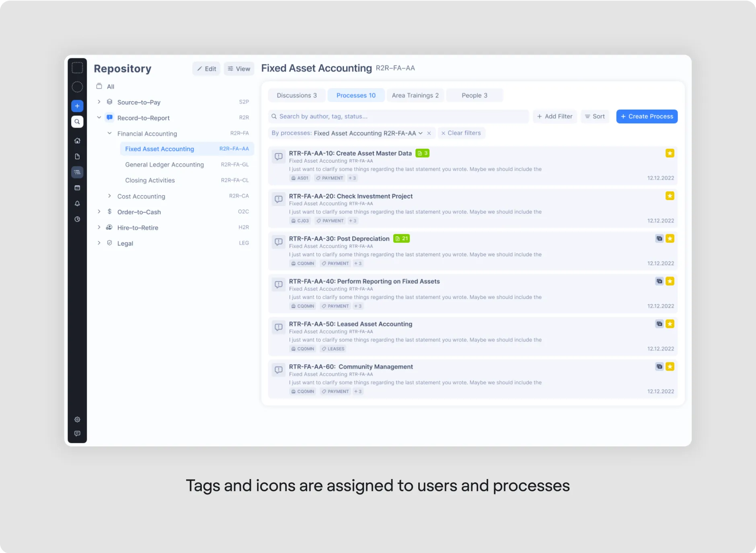This screenshot has height=553, width=756.
Task: Click the document icon in the sidebar
Action: [x=77, y=156]
